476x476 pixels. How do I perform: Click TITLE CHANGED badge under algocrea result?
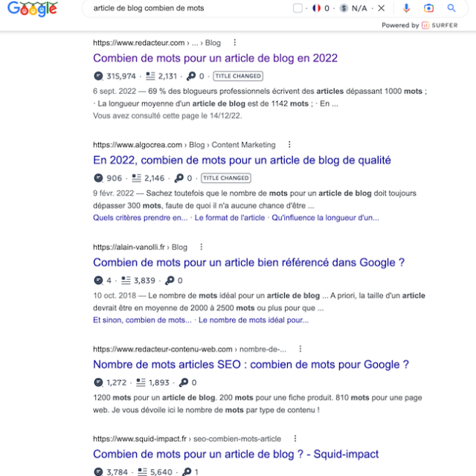tap(226, 178)
